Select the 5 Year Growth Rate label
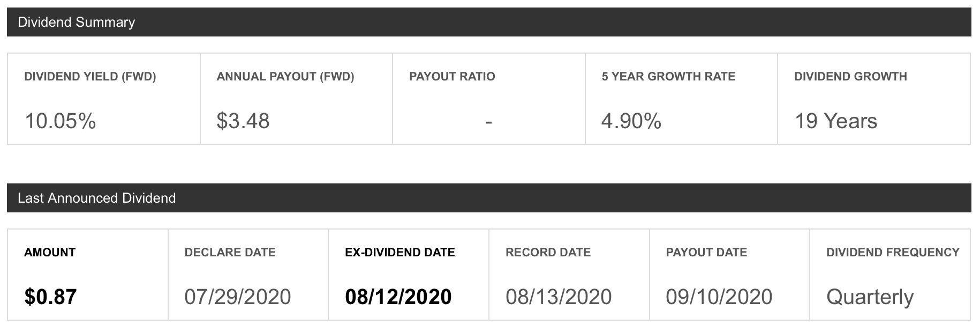980x325 pixels. 668,77
